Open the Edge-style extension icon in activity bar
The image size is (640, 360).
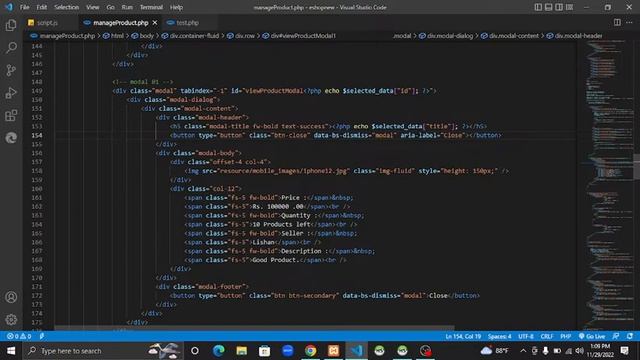(11, 138)
